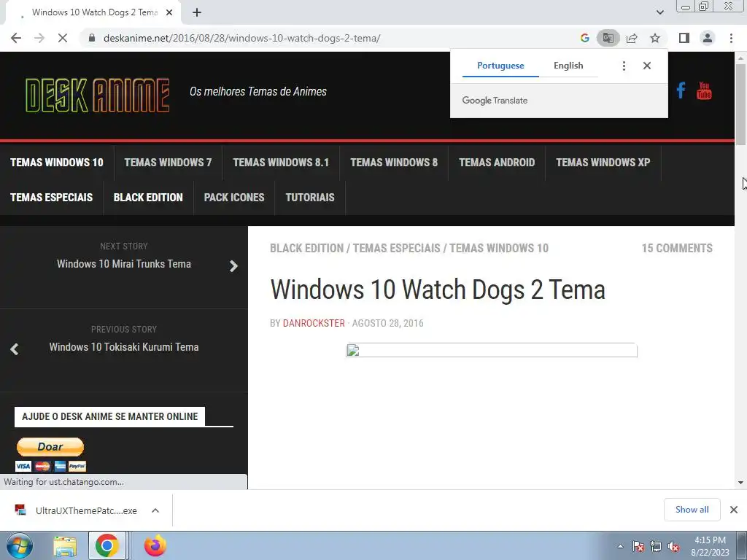Click the forward navigation arrow
This screenshot has width=747, height=560.
tap(39, 38)
